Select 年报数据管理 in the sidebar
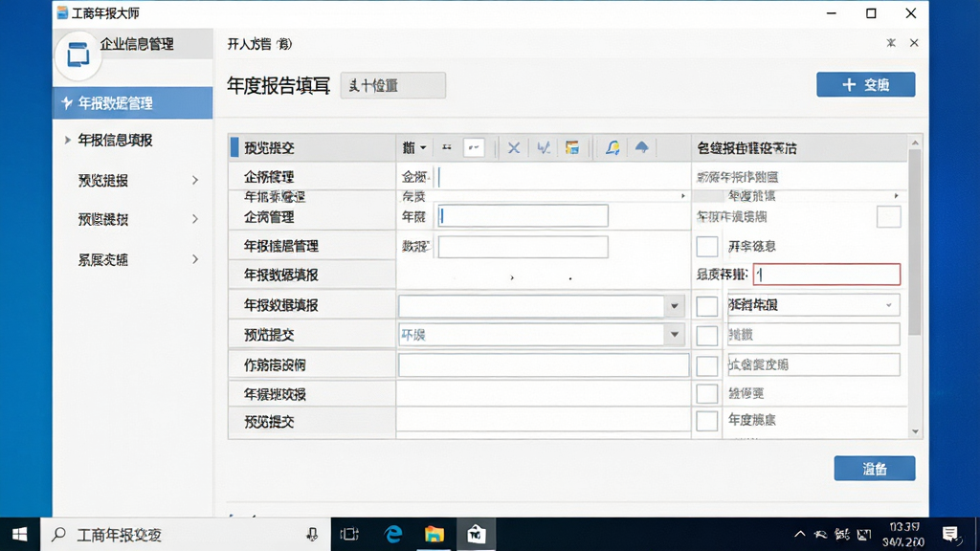 coord(132,103)
